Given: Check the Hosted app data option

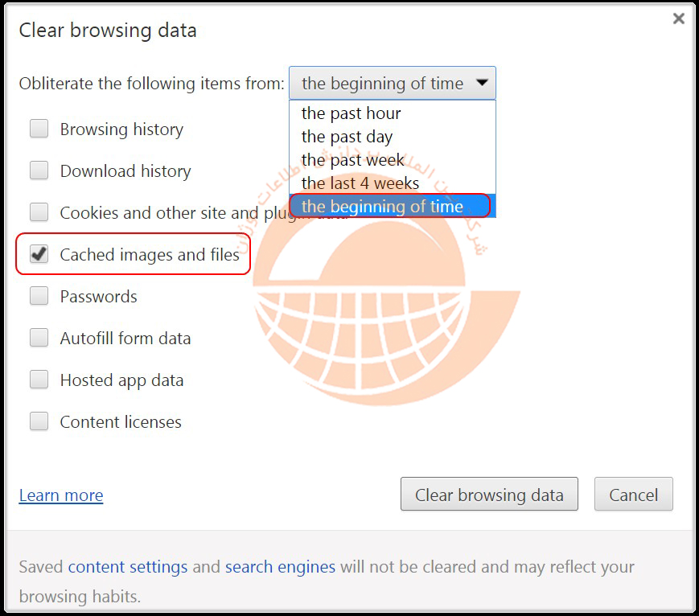Looking at the screenshot, I should [x=39, y=380].
